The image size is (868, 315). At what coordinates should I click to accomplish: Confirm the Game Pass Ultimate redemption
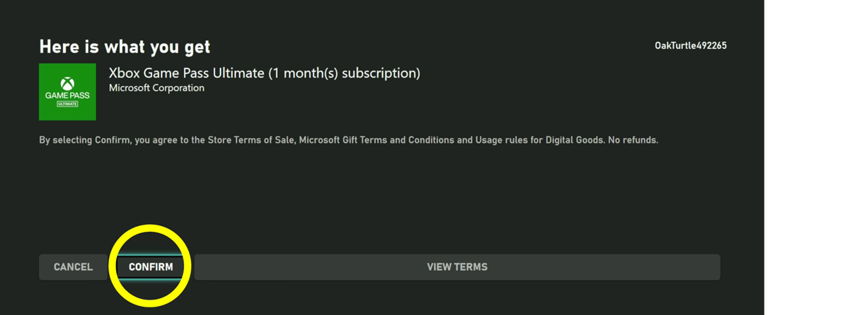(150, 267)
